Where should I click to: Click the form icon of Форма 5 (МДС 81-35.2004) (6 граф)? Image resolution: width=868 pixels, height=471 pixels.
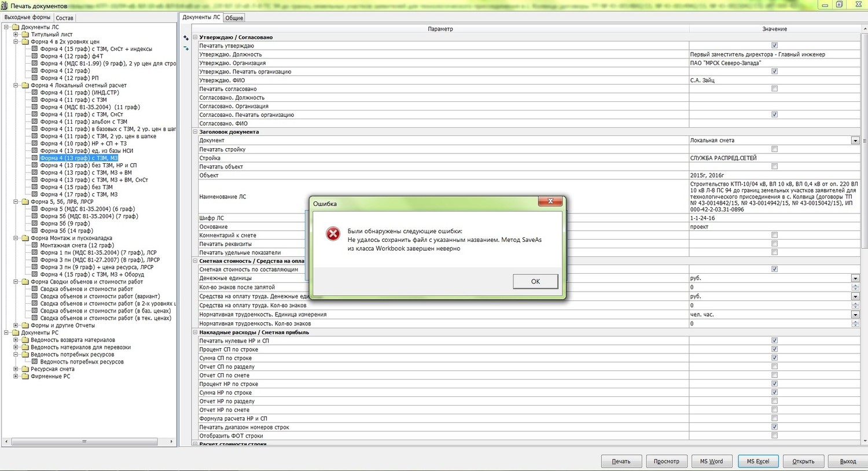[x=35, y=209]
